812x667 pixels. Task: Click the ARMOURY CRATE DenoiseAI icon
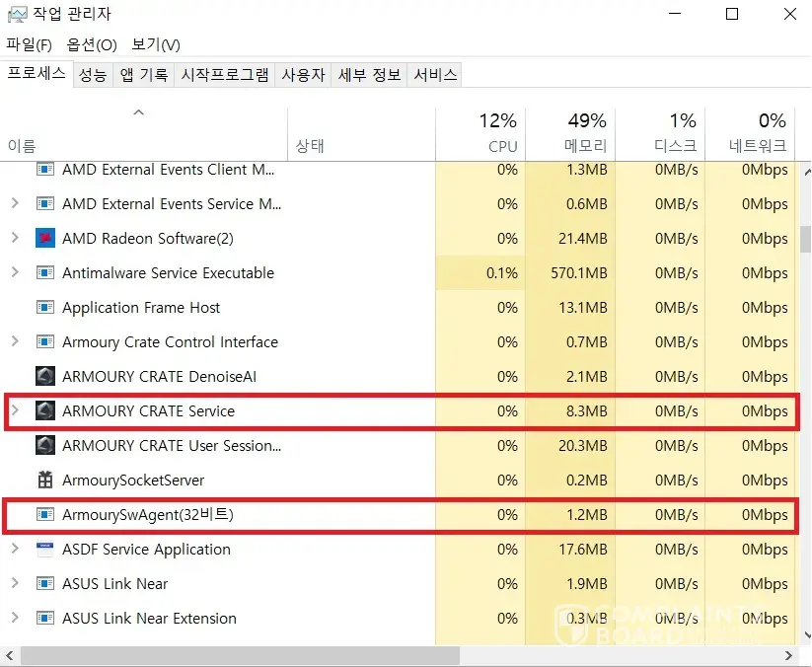tap(44, 377)
